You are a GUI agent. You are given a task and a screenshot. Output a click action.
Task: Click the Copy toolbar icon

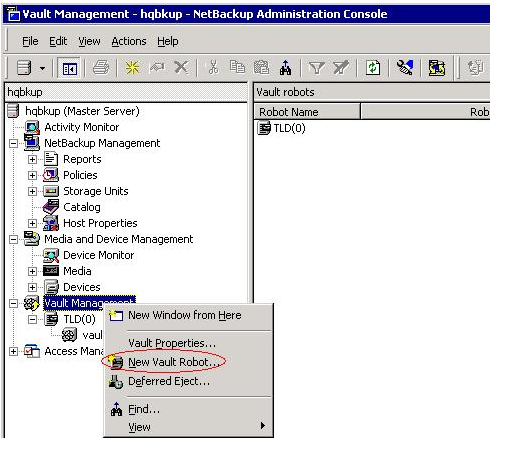pos(237,67)
